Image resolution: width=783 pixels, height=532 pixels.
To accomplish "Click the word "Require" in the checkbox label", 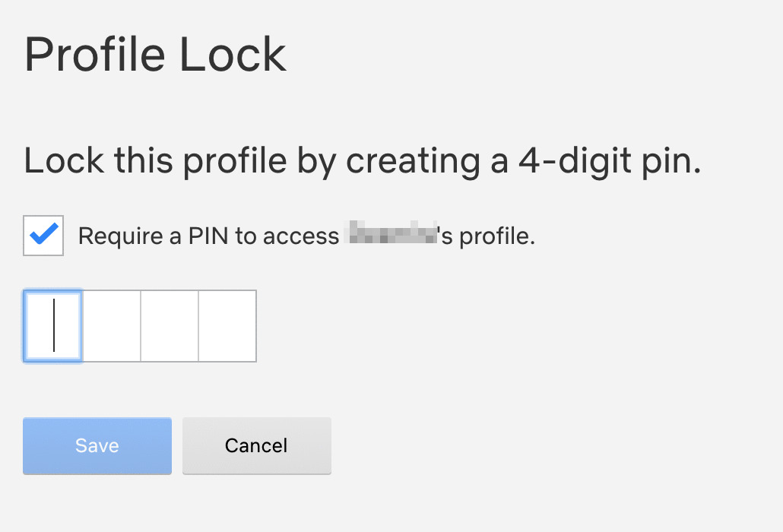I will click(122, 236).
